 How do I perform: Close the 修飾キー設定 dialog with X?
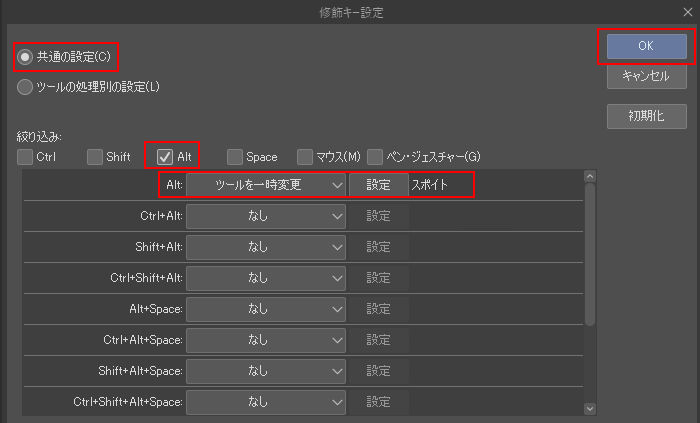[688, 12]
